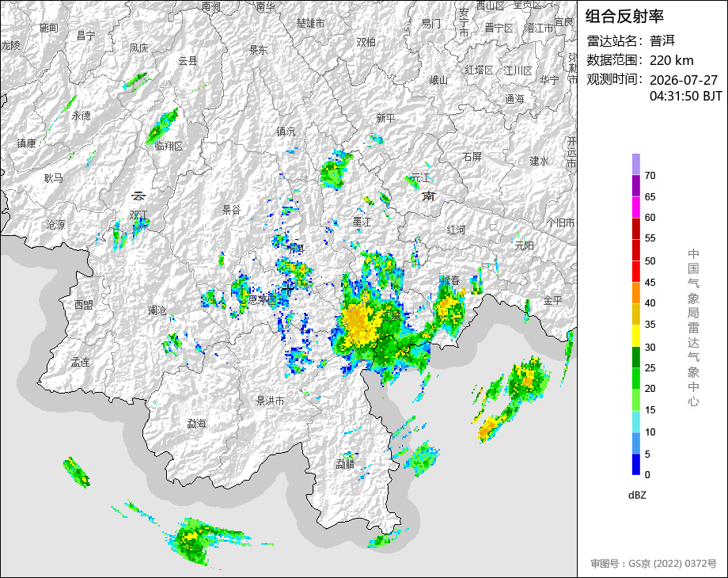Click the radar station name 普洱
Image resolution: width=728 pixels, height=578 pixels.
[662, 41]
